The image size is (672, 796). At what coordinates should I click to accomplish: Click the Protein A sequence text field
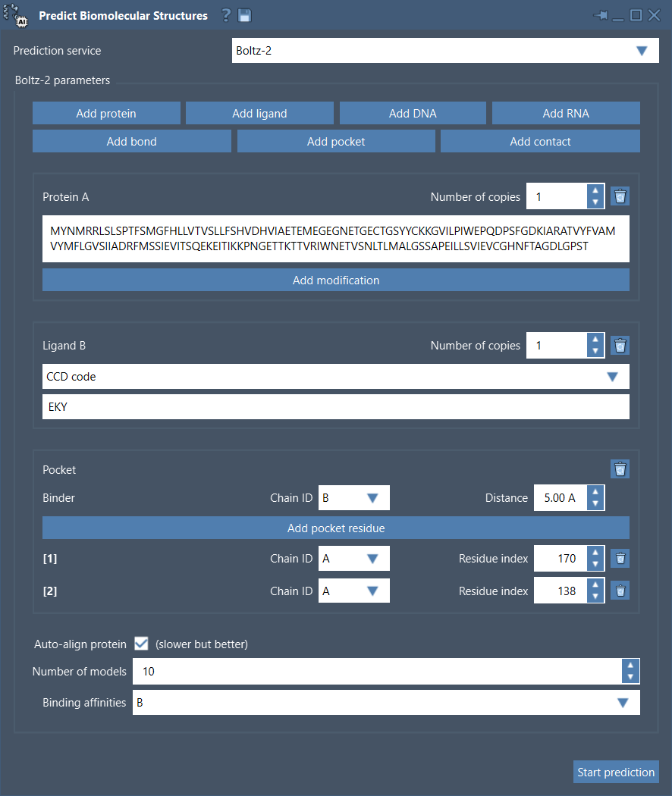click(336, 239)
